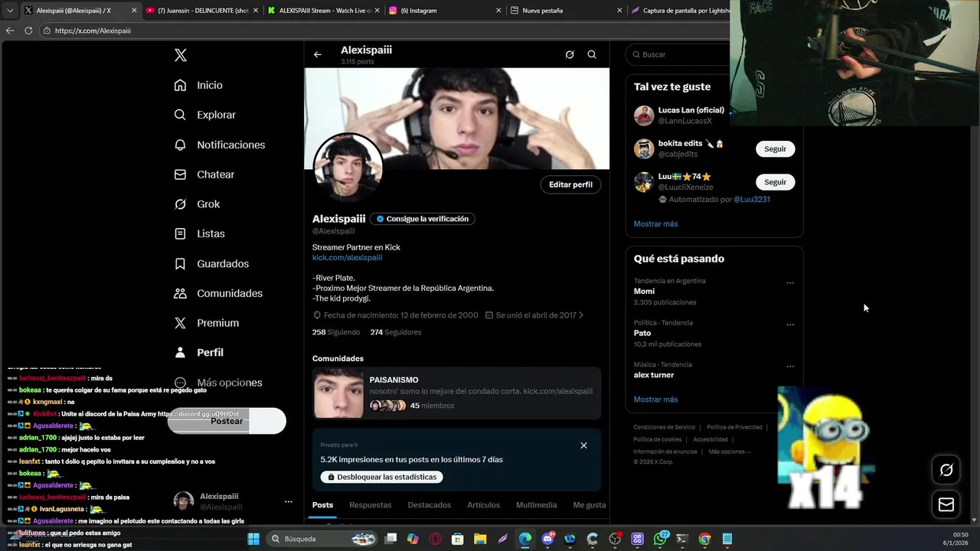
Task: Click the Editar perfil button
Action: (570, 184)
